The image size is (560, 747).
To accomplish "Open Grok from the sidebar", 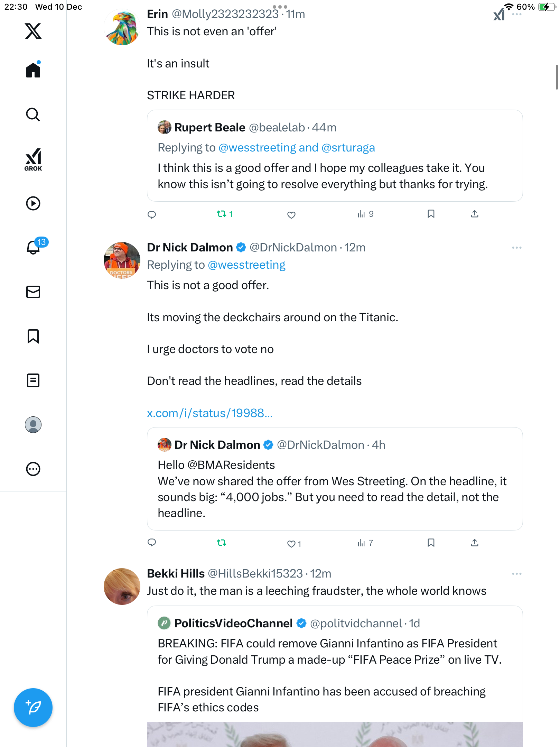I will tap(33, 160).
